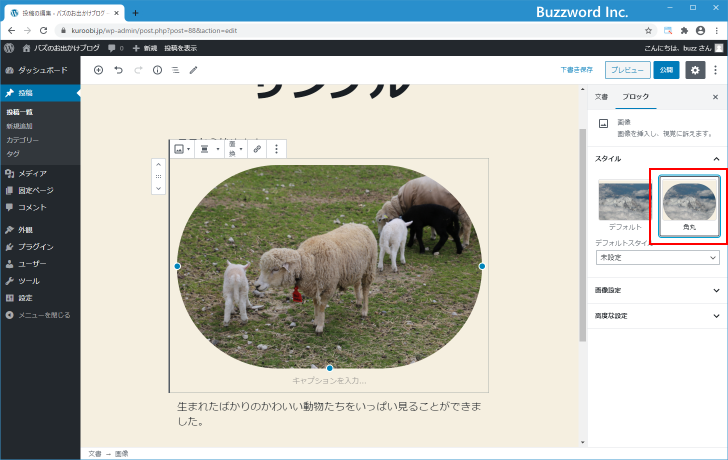
Task: Toggle the settings gear sidebar
Action: [x=695, y=70]
